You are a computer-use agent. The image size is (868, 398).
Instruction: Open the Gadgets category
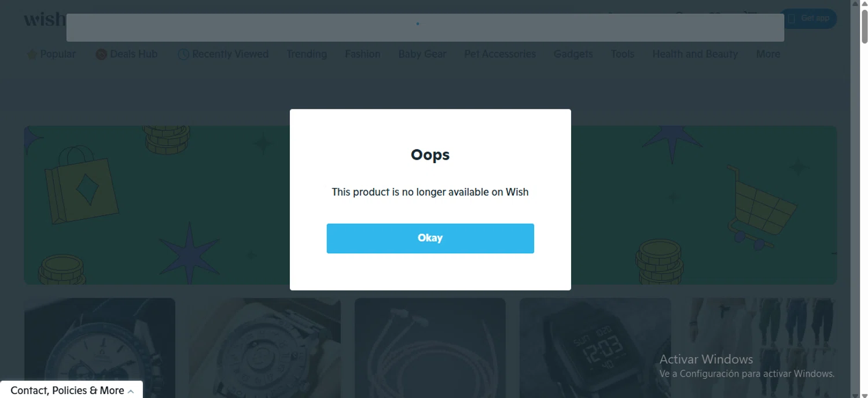[573, 54]
